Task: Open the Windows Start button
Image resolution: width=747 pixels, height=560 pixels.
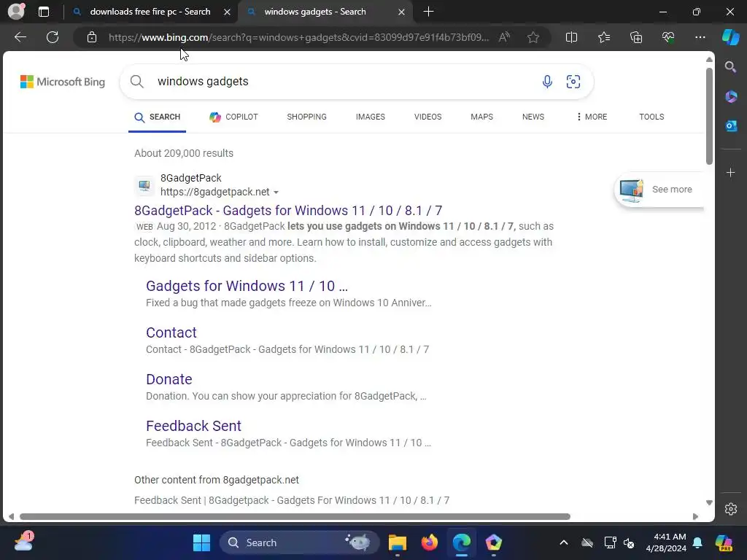Action: click(201, 542)
